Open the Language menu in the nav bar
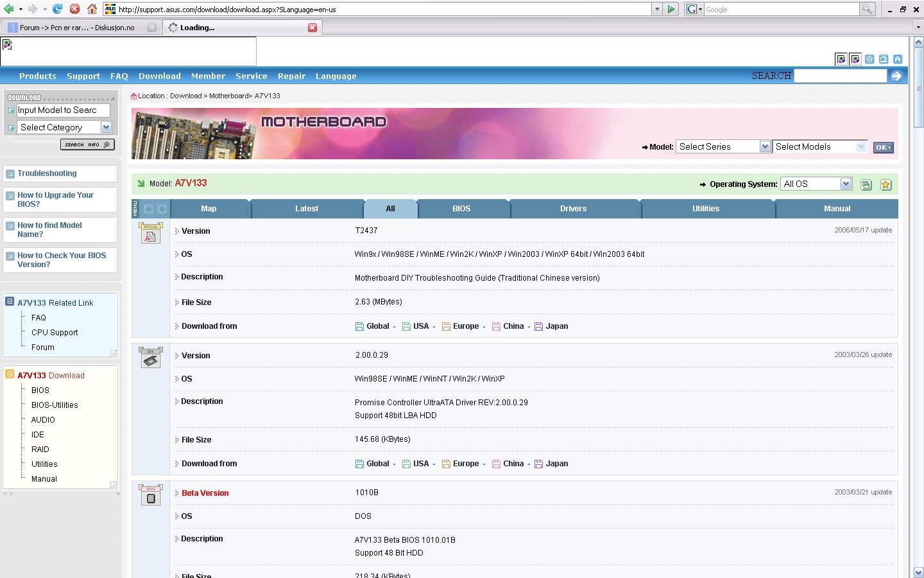 click(x=336, y=76)
